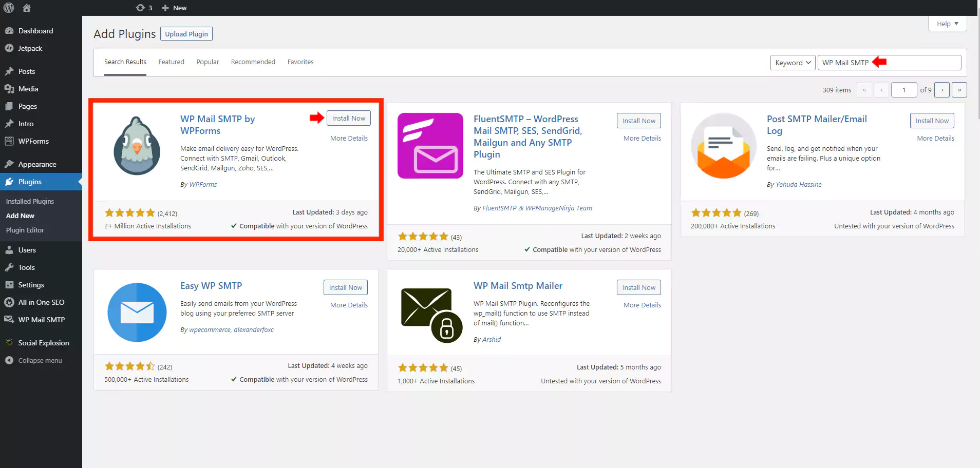Open More Details for WP Mail Smtp Mailer
980x468 pixels.
[642, 305]
